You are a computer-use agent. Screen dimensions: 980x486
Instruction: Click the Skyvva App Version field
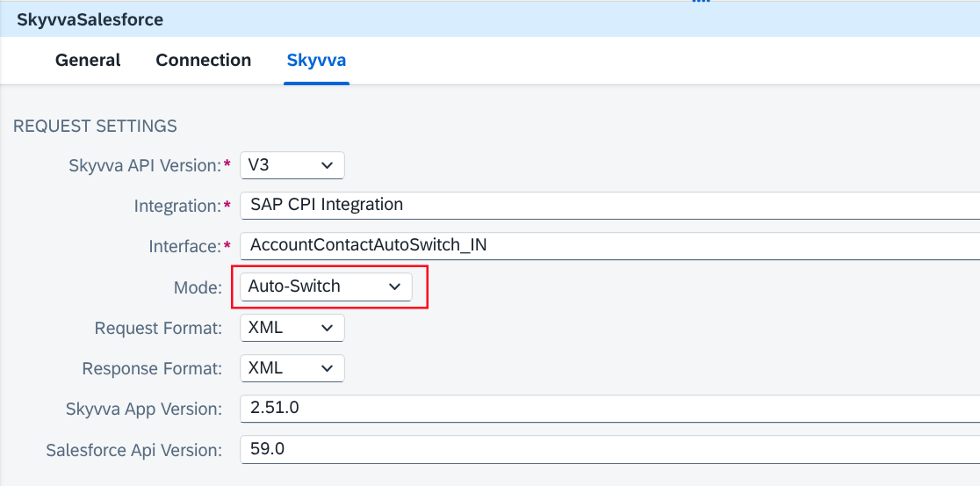tap(610, 409)
